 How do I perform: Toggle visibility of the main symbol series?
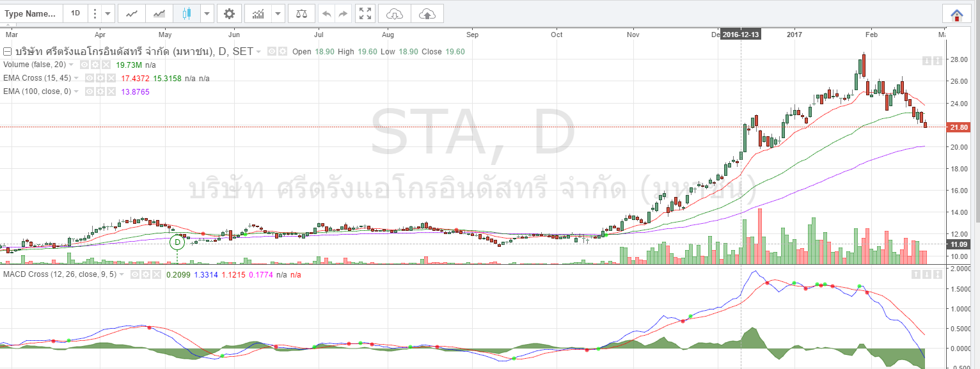pyautogui.click(x=271, y=52)
